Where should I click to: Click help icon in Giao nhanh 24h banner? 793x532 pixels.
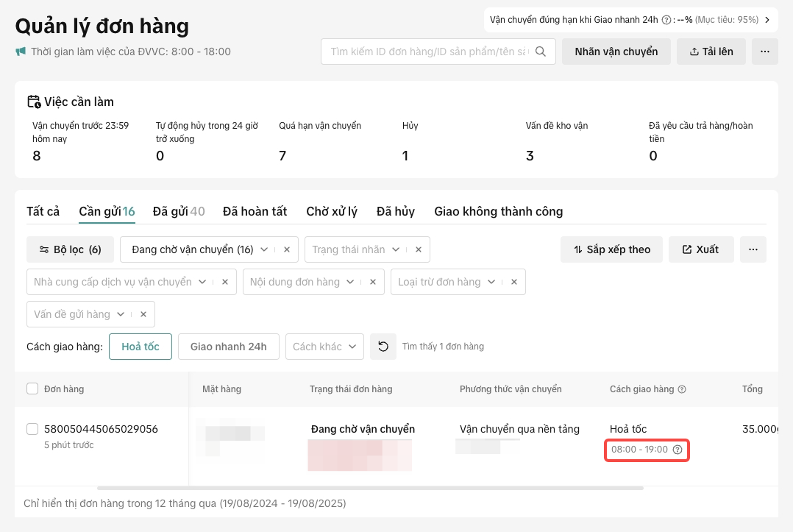[x=666, y=20]
